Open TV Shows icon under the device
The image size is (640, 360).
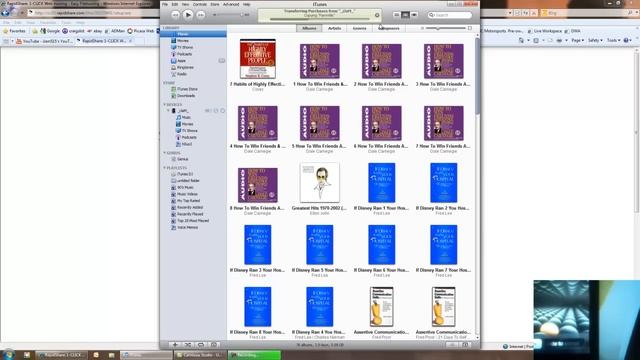click(x=178, y=131)
